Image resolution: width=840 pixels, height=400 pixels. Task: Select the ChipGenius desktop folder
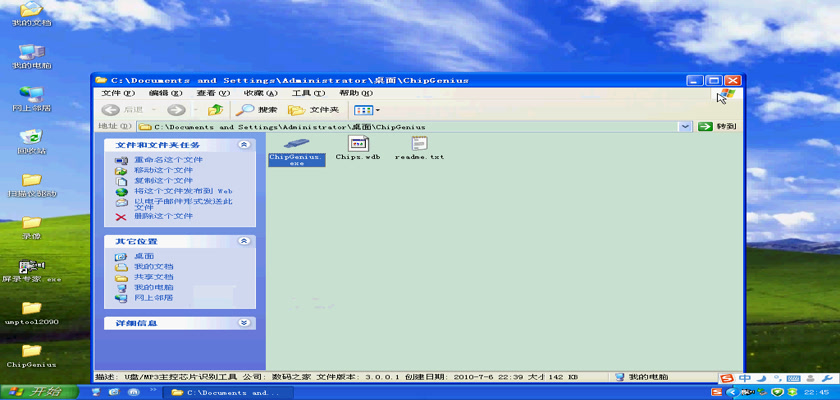point(32,356)
